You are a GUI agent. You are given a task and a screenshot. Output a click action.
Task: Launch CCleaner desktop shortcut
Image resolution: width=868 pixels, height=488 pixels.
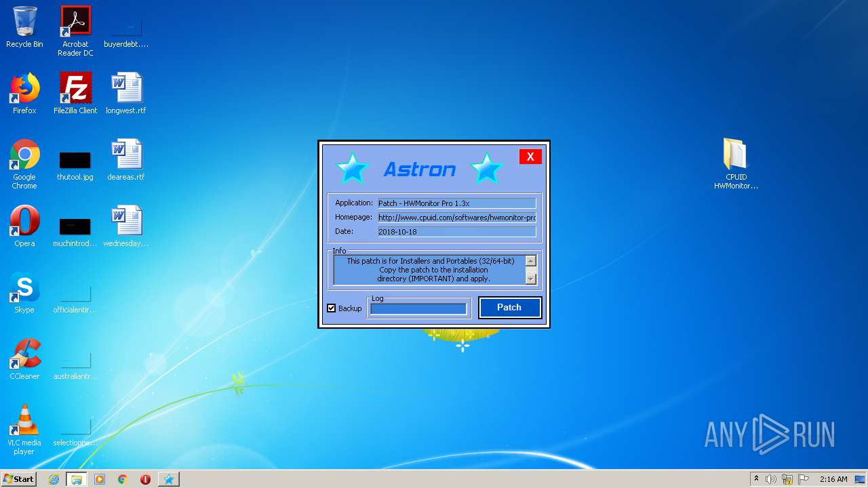point(24,359)
